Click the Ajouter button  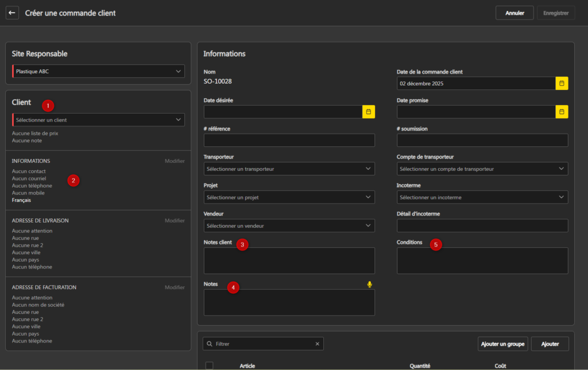pyautogui.click(x=550, y=344)
